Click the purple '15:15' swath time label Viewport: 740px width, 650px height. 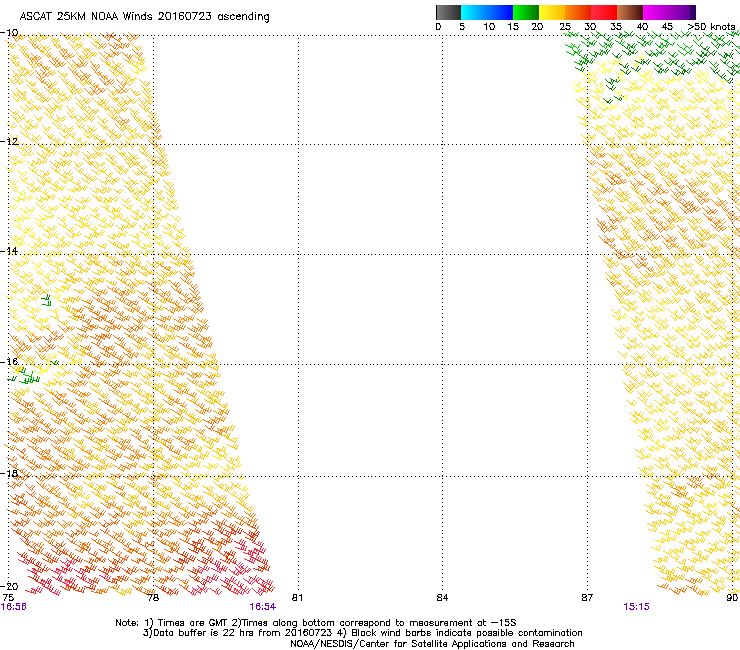pyautogui.click(x=636, y=607)
